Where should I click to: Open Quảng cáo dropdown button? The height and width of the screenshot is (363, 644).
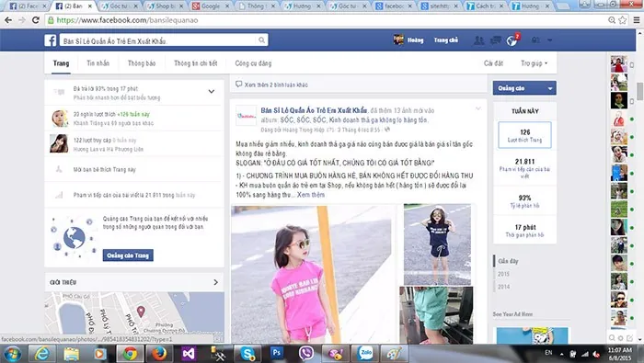pos(524,88)
